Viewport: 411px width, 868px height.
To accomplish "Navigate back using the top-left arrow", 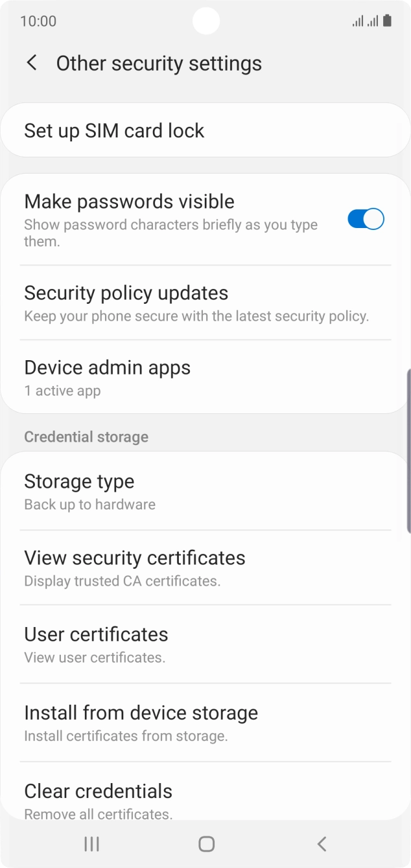I will click(x=31, y=63).
